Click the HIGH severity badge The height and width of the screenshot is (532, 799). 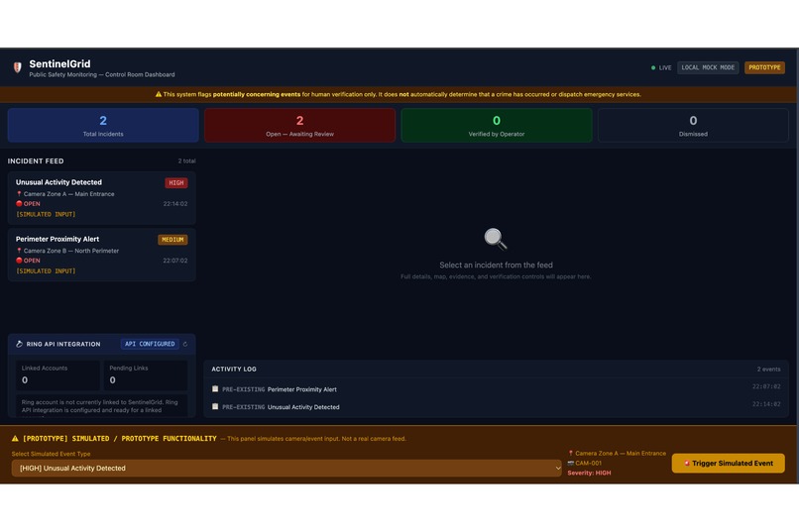coord(176,182)
